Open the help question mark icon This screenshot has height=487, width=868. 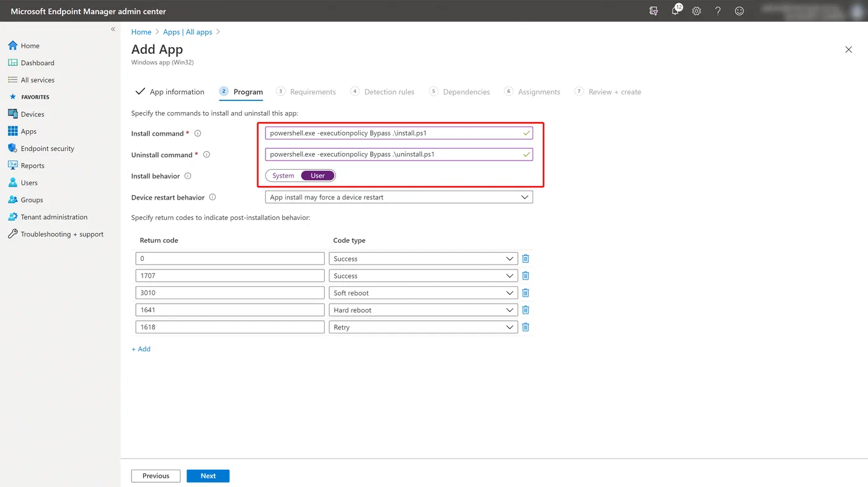pos(718,11)
